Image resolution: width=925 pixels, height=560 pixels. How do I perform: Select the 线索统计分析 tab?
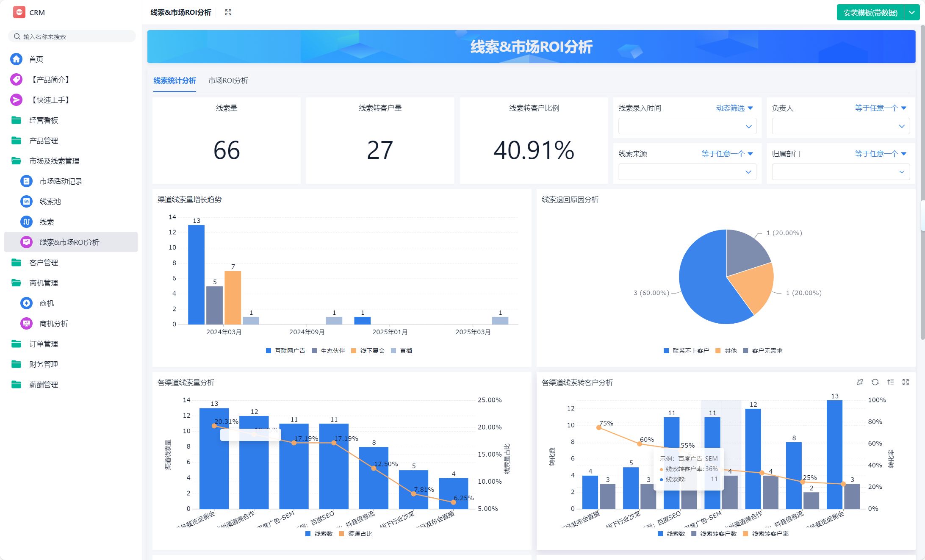(174, 80)
